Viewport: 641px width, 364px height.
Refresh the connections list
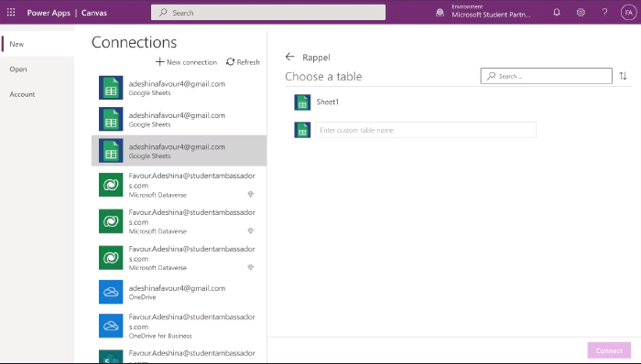[243, 62]
